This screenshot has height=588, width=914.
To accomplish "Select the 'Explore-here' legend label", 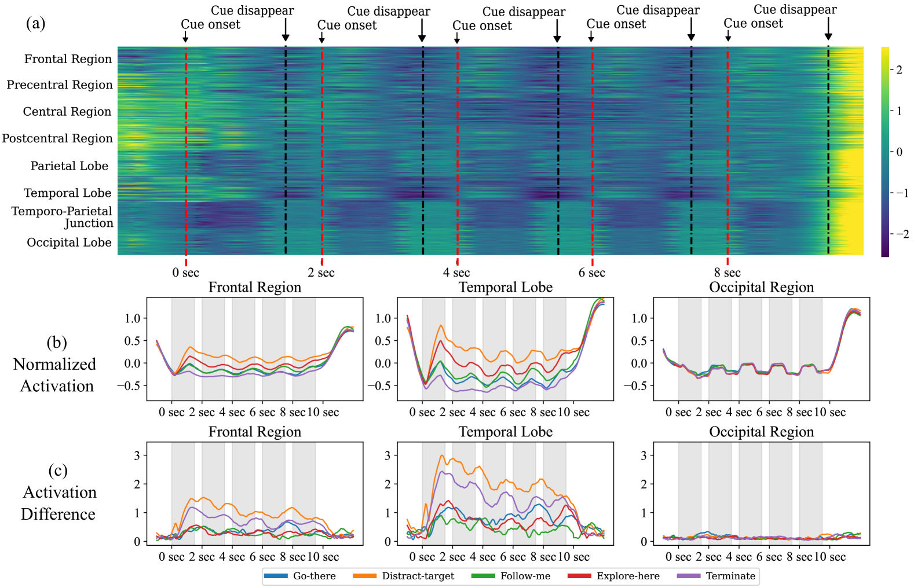I will [x=628, y=576].
